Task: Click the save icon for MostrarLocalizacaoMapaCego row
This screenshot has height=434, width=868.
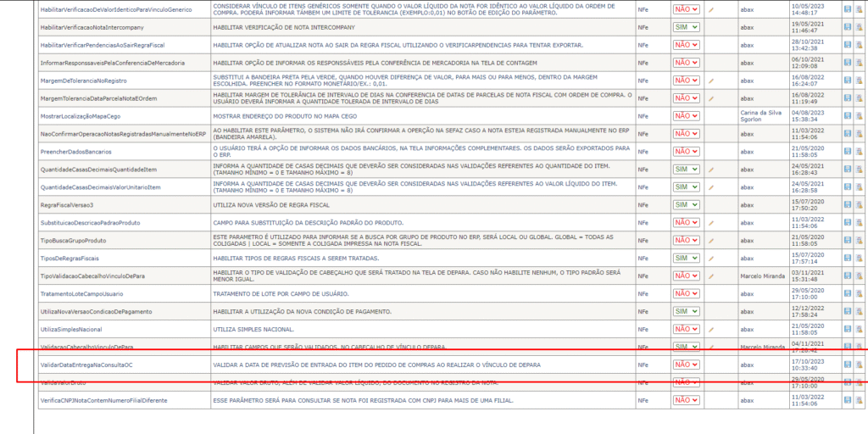Action: [847, 116]
